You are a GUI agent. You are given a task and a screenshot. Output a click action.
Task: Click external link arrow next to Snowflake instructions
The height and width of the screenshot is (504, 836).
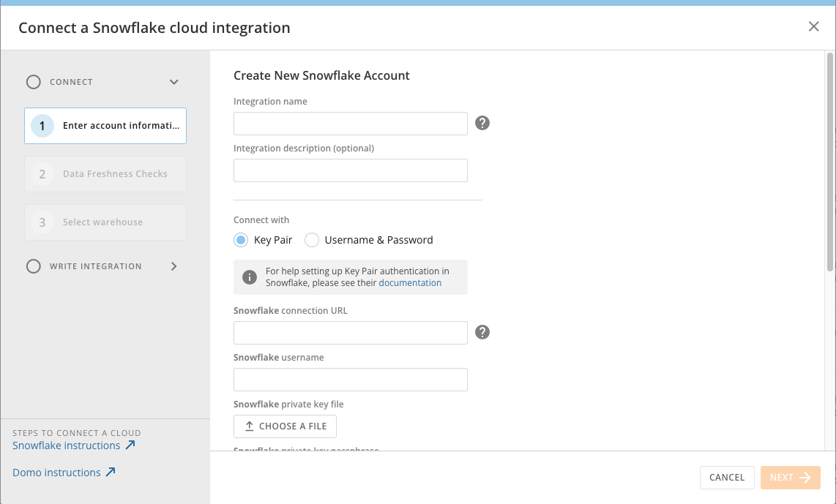[x=130, y=445]
